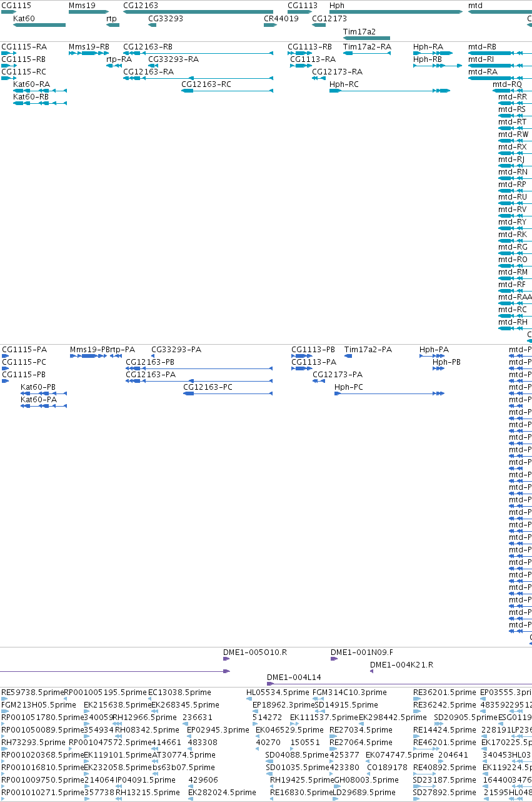Click BAC end DME1-001N09.F
This screenshot has height=802, width=532.
(362, 652)
